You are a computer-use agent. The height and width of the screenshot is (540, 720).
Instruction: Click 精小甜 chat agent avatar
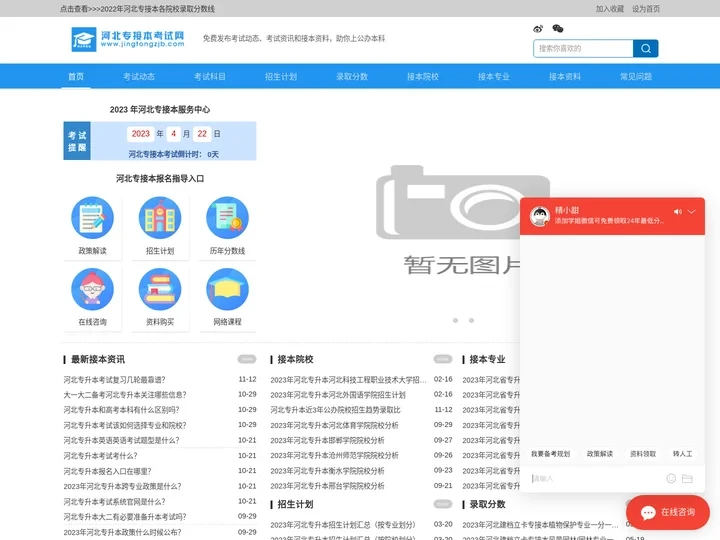[x=540, y=216]
